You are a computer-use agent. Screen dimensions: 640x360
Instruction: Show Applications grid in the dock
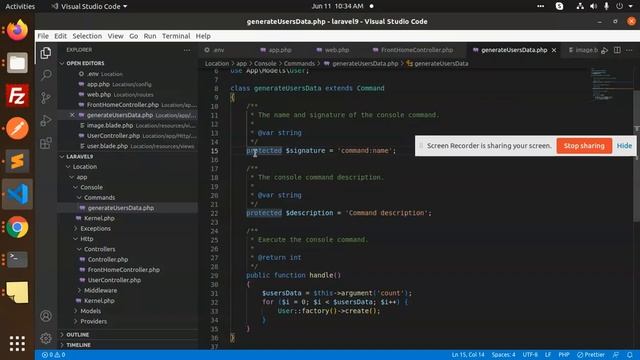pos(17,343)
